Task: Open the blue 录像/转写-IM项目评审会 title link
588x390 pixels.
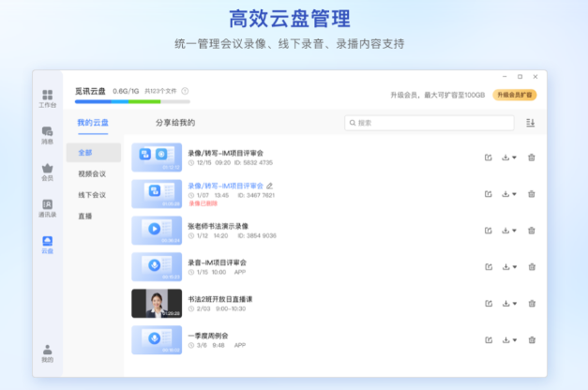Action: [x=225, y=186]
